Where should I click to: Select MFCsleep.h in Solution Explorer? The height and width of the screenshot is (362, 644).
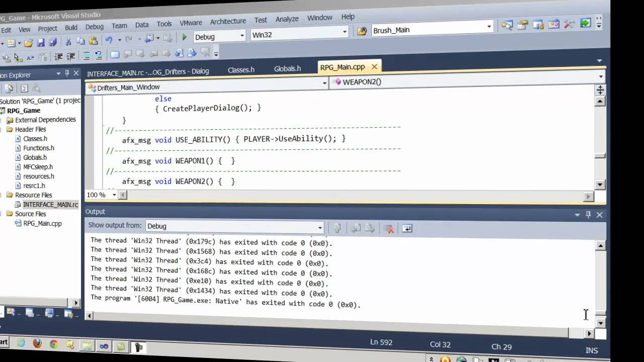point(38,166)
